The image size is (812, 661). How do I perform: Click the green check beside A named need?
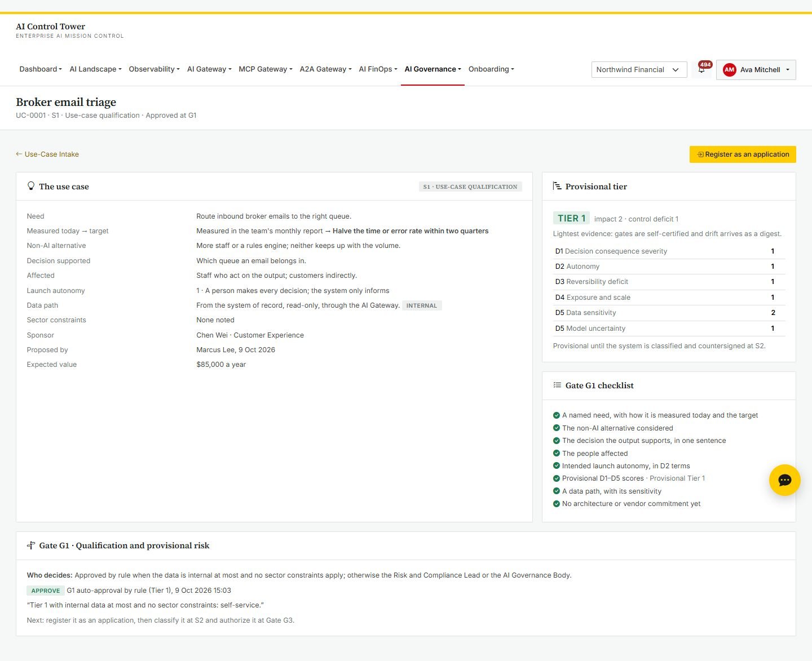click(x=557, y=415)
